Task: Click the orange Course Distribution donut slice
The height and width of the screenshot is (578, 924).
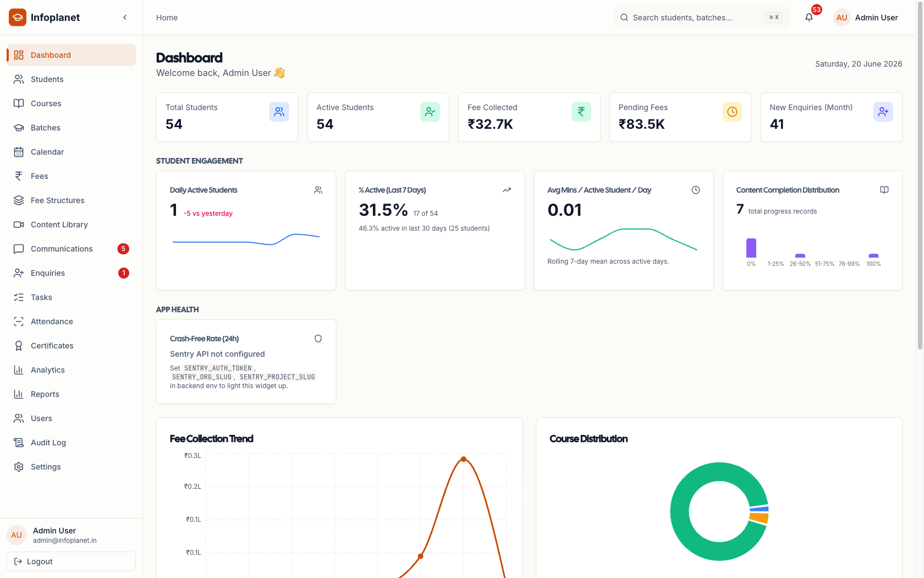Action: point(759,518)
